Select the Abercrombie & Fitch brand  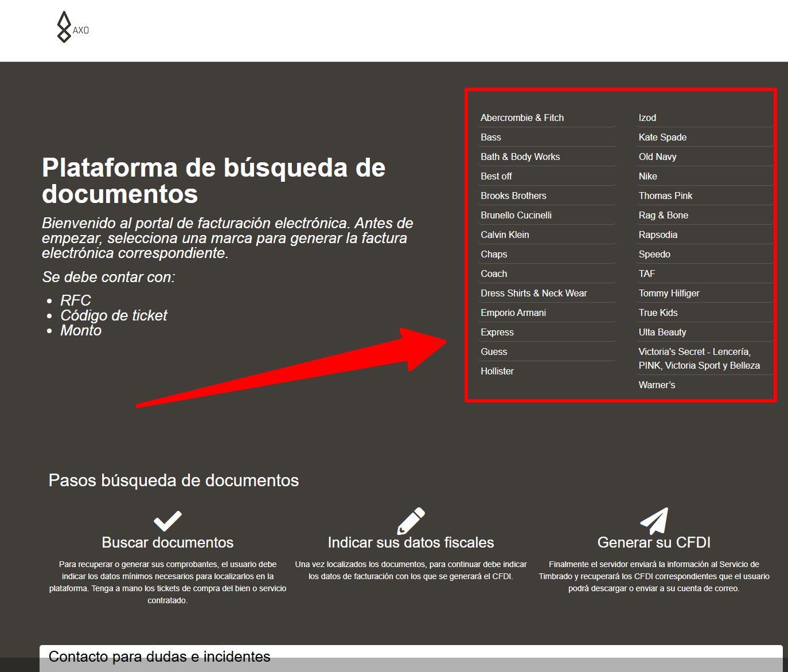[522, 118]
